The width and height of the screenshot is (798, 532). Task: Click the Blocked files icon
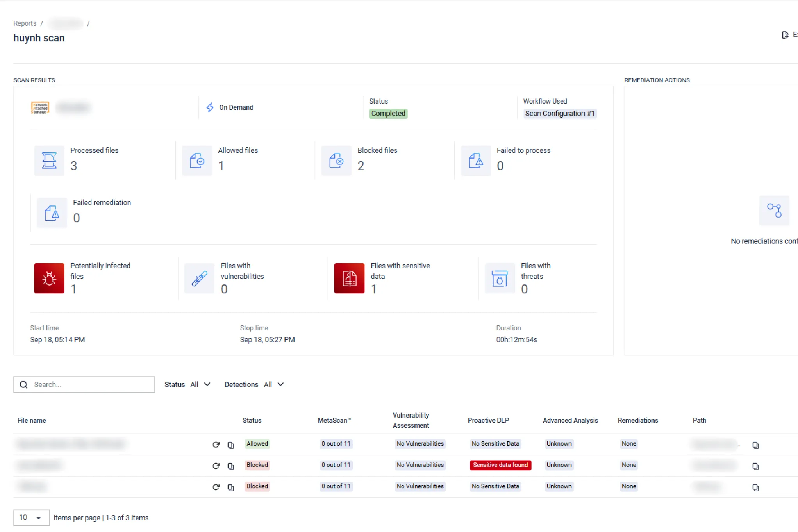[x=336, y=161]
